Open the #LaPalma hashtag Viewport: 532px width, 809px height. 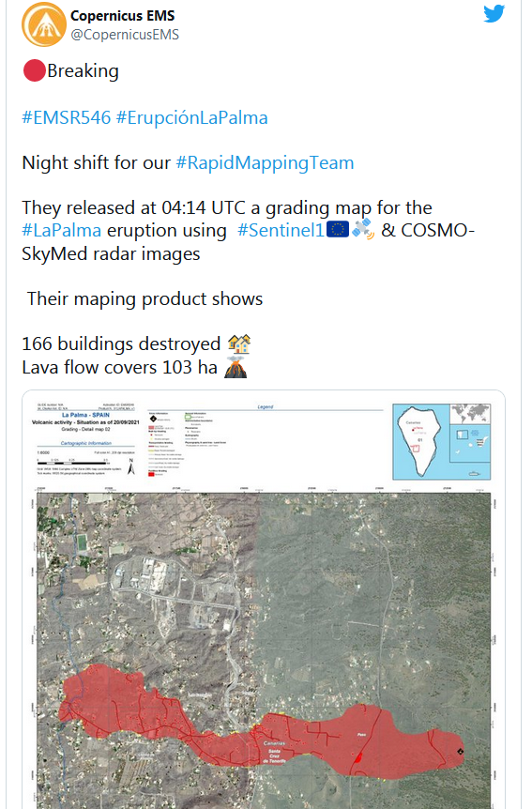click(61, 230)
